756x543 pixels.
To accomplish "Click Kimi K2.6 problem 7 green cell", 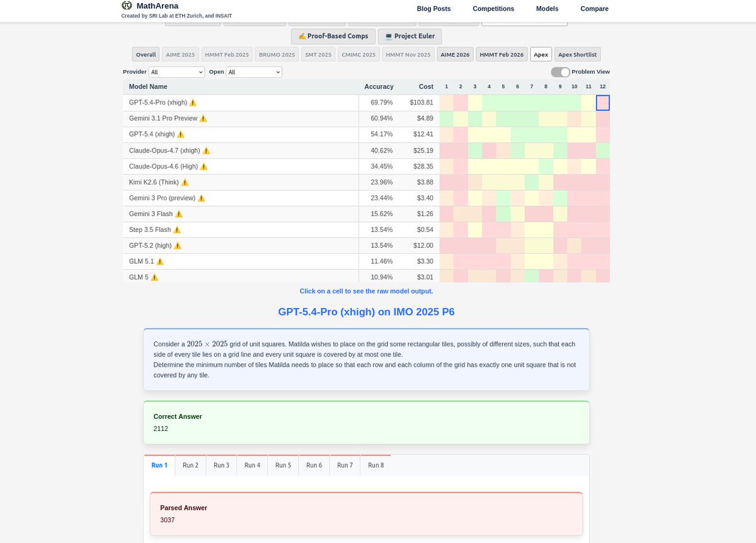I will pos(532,182).
